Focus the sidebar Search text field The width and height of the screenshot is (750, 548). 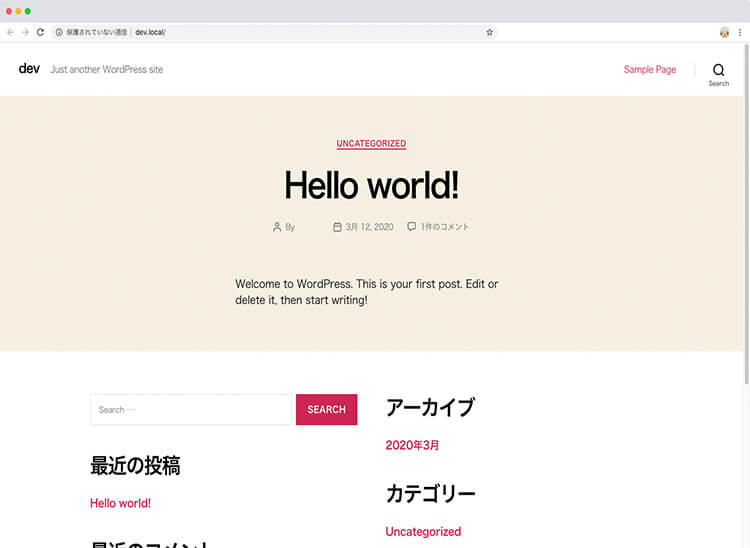190,410
